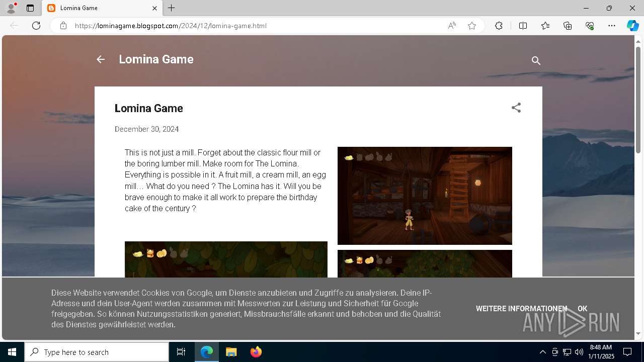Select the Lomina Game browser tab
The height and width of the screenshot is (362, 644).
pyautogui.click(x=102, y=8)
